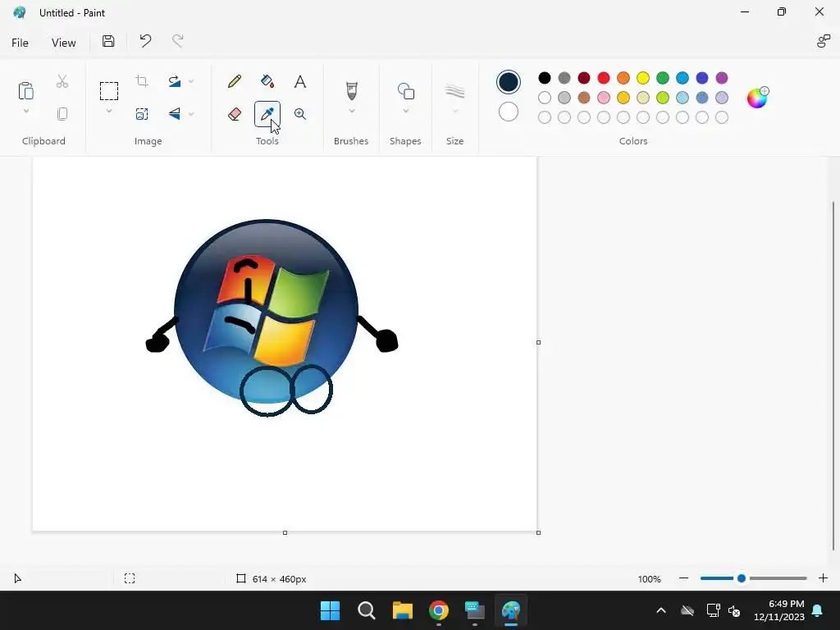Click the Rotate icon

[x=174, y=81]
